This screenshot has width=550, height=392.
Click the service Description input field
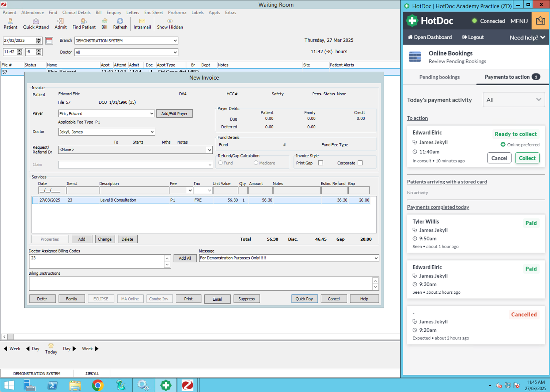coord(134,190)
